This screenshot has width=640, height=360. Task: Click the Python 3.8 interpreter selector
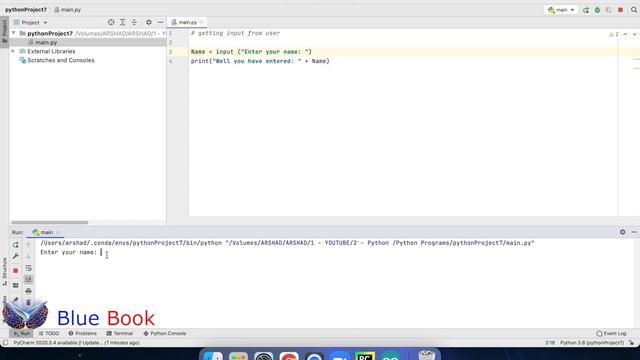pyautogui.click(x=592, y=343)
